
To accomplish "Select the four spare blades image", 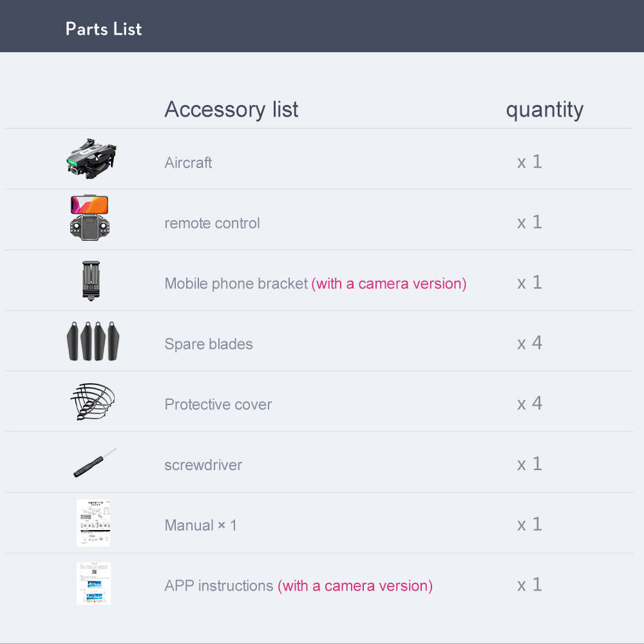I will pos(93,341).
